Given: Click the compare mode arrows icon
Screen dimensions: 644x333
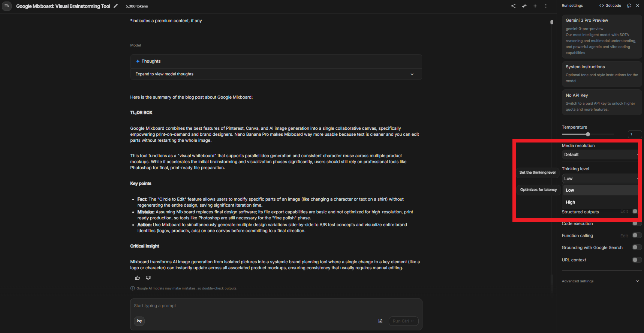Looking at the screenshot, I should 524,6.
